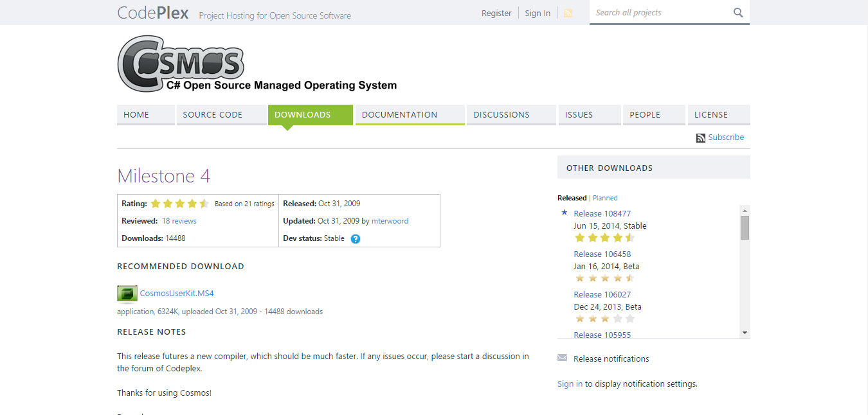Open the RSS feed icon in the header
The width and height of the screenshot is (868, 415).
click(x=568, y=12)
